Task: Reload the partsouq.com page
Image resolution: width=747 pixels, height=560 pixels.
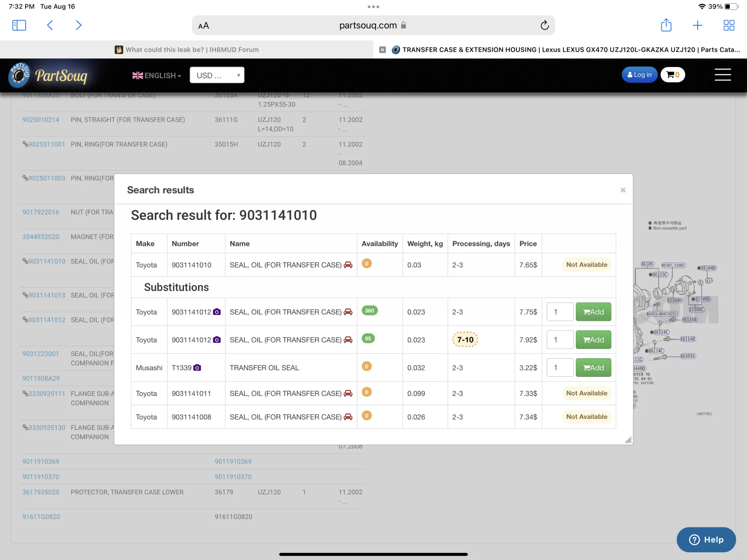Action: (544, 25)
